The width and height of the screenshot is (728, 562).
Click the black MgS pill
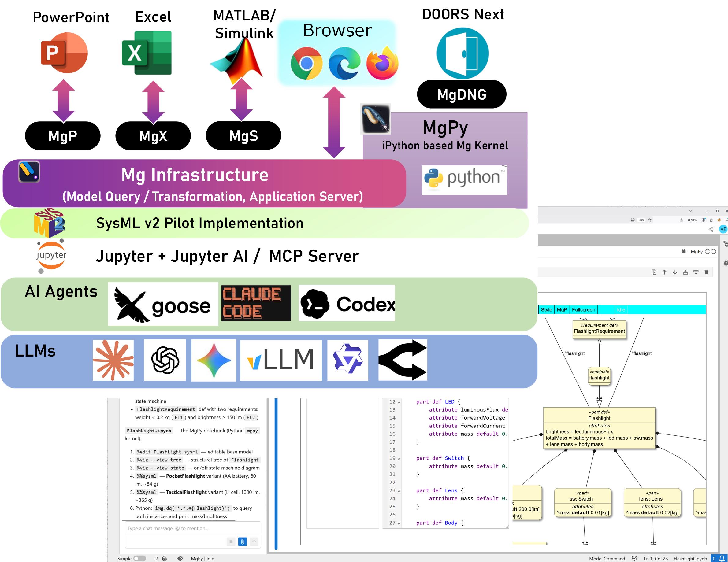[244, 135]
